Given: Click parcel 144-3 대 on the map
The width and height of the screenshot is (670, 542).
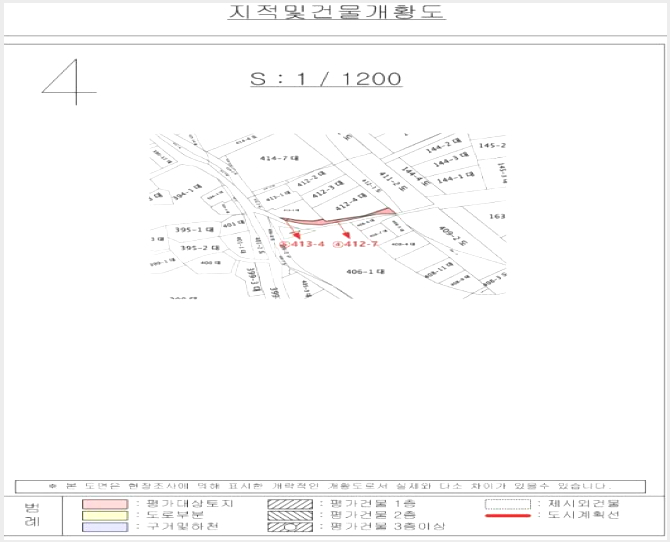Looking at the screenshot, I should [451, 159].
